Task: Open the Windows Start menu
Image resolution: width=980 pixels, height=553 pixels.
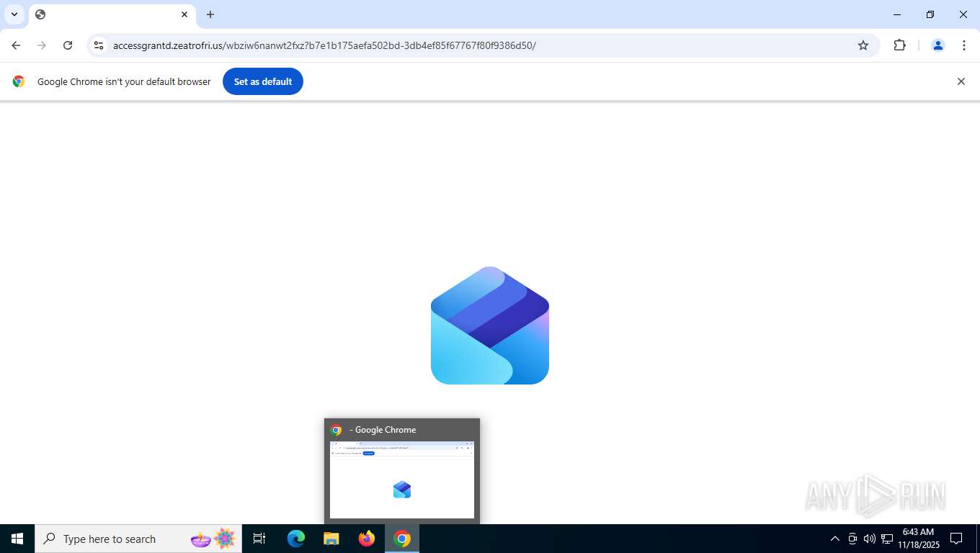Action: pyautogui.click(x=17, y=539)
